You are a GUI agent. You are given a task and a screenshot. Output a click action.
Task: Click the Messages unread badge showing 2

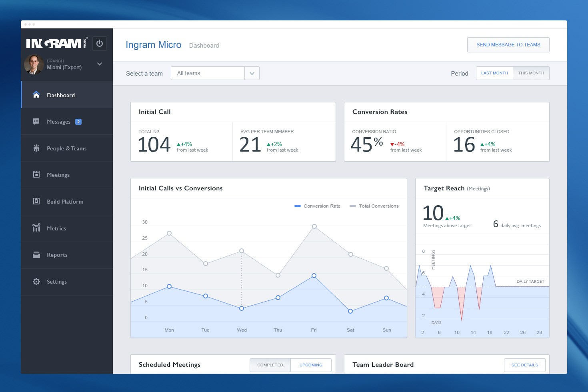coord(78,122)
